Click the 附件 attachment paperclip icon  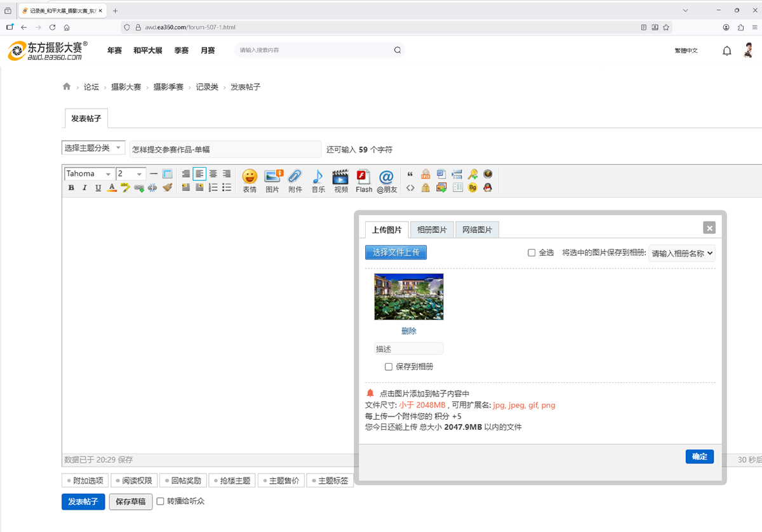295,180
